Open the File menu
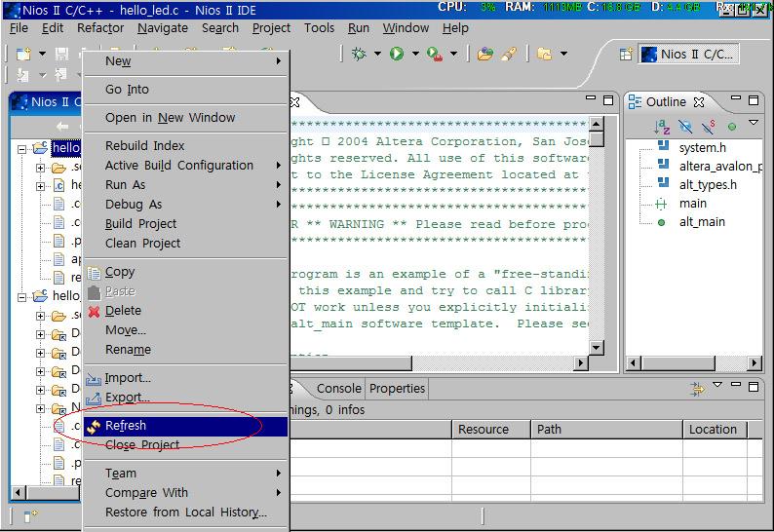Screen dimensions: 774x532 pos(19,28)
